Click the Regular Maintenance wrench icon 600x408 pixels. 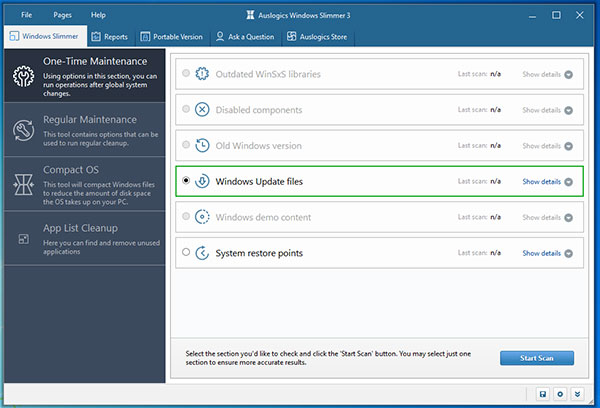pos(23,131)
